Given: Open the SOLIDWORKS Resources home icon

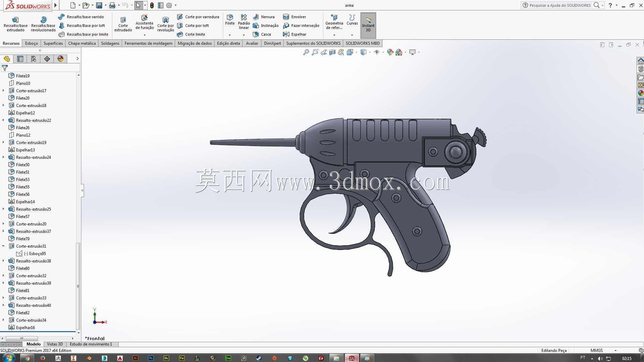Looking at the screenshot, I should (641, 61).
